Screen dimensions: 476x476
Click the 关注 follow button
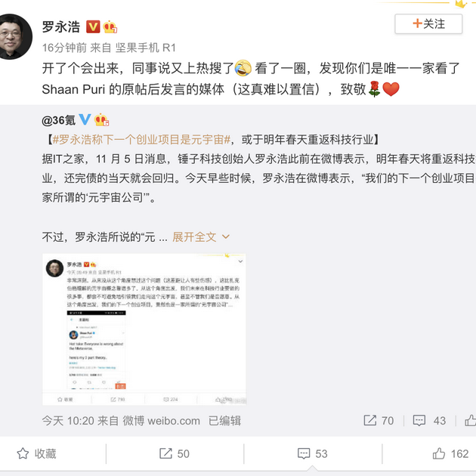pos(428,23)
